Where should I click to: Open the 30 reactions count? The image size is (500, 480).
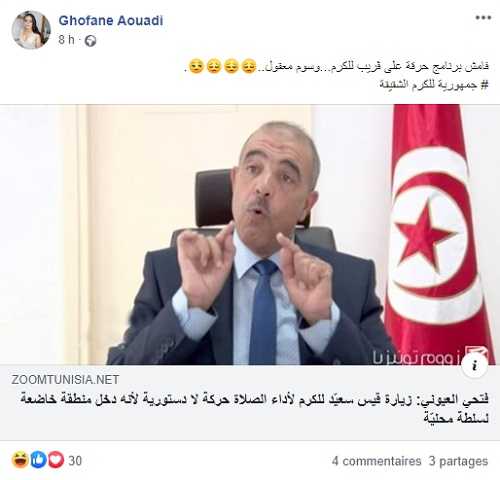pos(75,461)
